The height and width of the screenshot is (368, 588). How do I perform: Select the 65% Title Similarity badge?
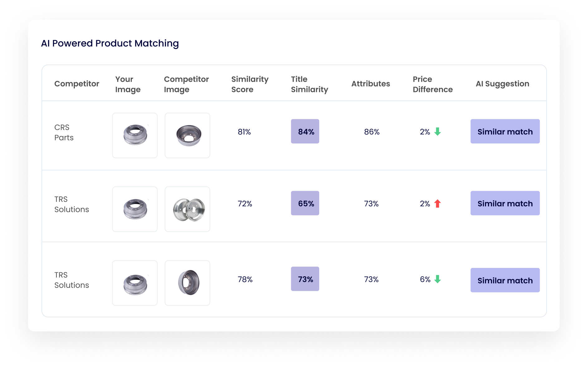coord(305,203)
